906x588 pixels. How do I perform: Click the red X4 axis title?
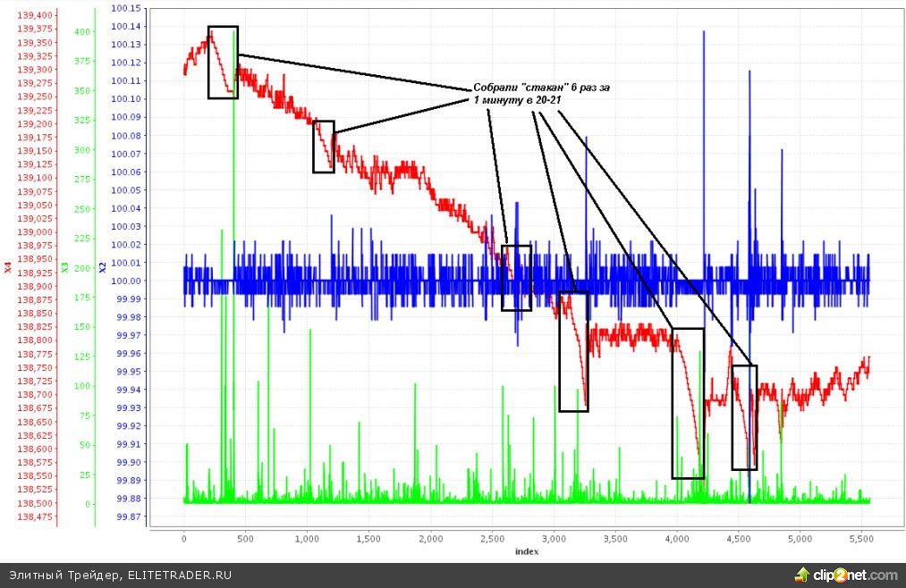[x=7, y=267]
